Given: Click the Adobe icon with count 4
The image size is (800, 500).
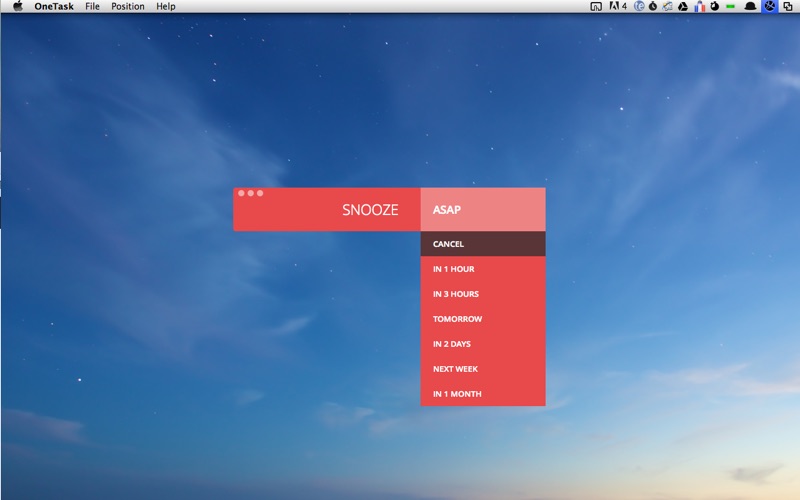Looking at the screenshot, I should (618, 6).
